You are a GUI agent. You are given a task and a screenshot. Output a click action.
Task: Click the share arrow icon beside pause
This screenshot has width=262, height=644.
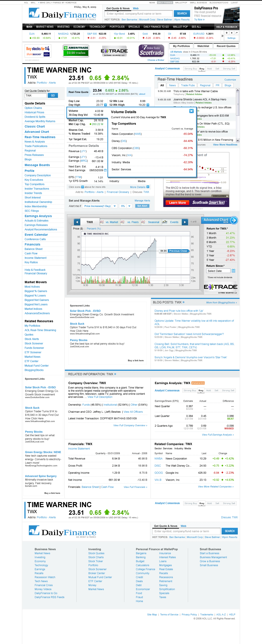(x=236, y=33)
